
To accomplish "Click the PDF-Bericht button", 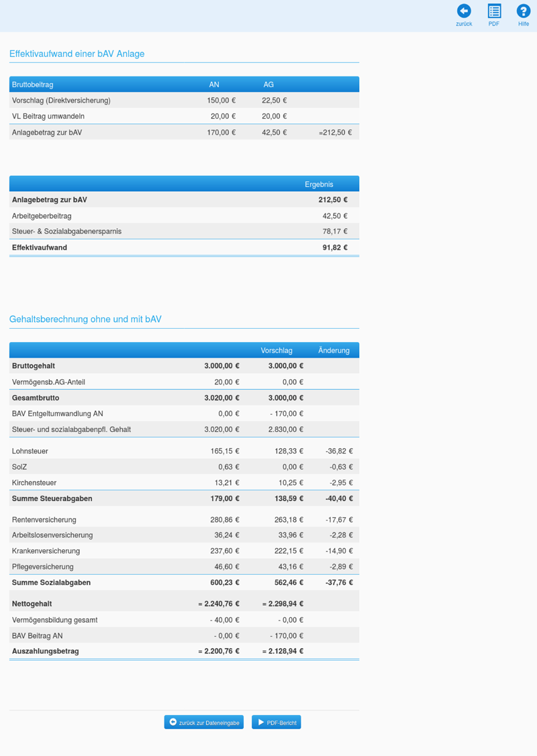I will (x=277, y=722).
